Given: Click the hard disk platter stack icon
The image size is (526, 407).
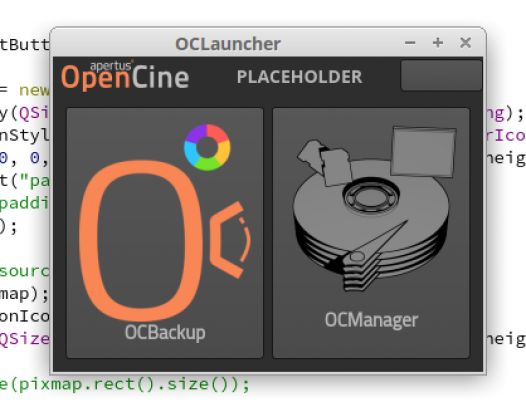Looking at the screenshot, I should pos(371,225).
